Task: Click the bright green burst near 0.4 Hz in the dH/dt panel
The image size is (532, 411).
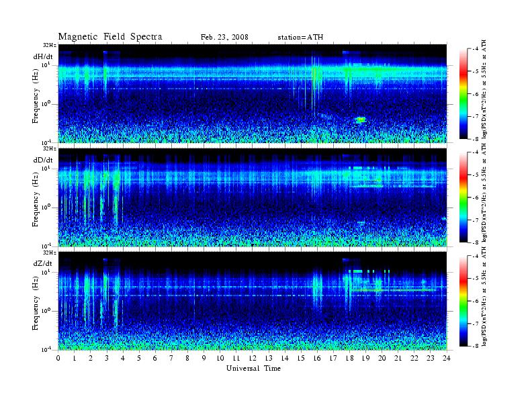Action: coord(361,120)
